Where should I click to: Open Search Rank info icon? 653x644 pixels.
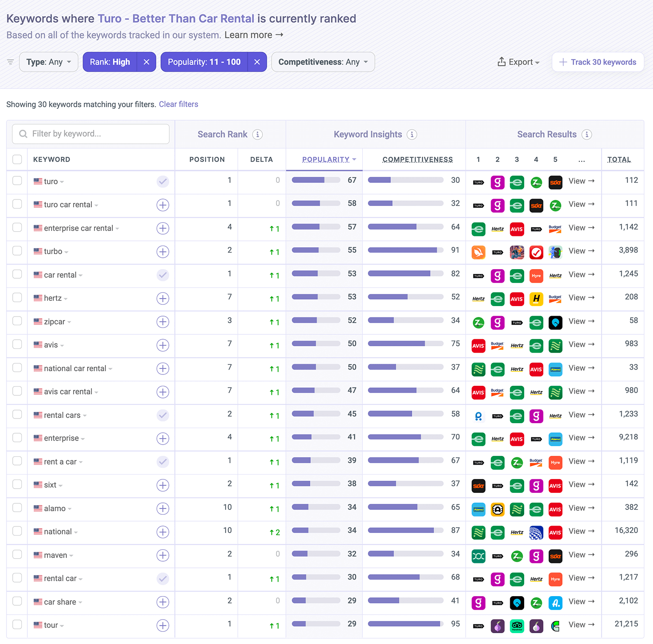coord(257,135)
